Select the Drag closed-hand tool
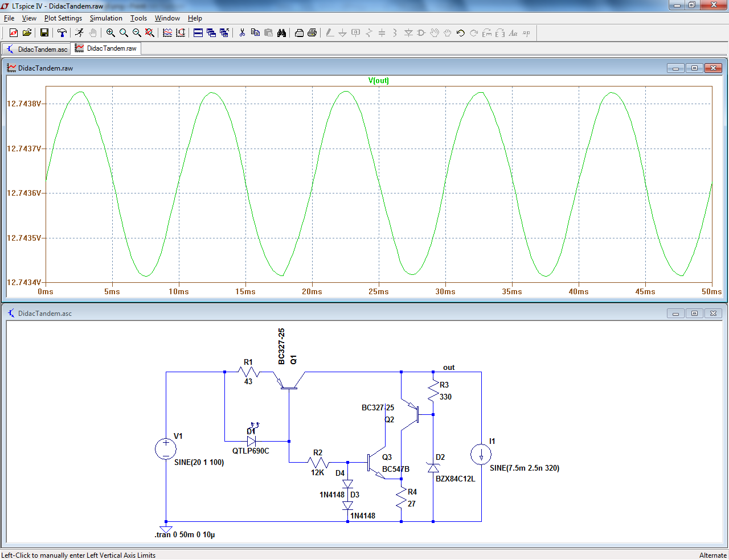Image resolution: width=729 pixels, height=560 pixels. click(448, 33)
